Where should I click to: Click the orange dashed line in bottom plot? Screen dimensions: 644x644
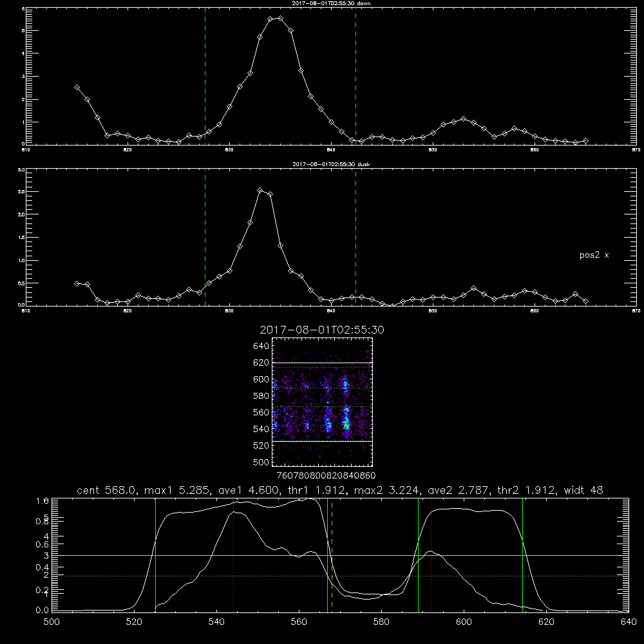point(332,555)
